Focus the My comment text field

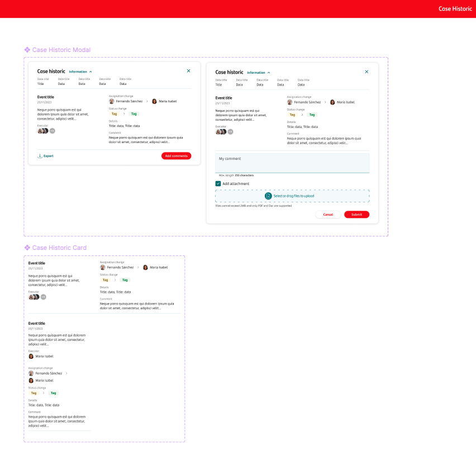click(292, 163)
